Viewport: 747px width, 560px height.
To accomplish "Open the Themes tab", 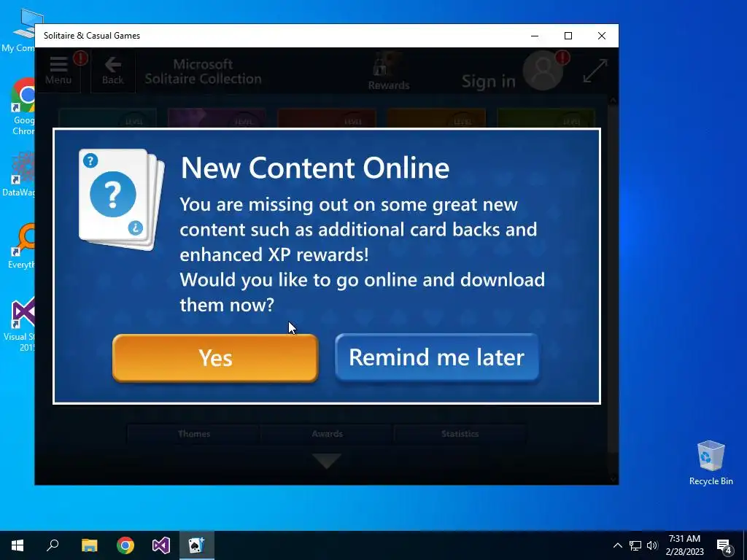I will [194, 434].
